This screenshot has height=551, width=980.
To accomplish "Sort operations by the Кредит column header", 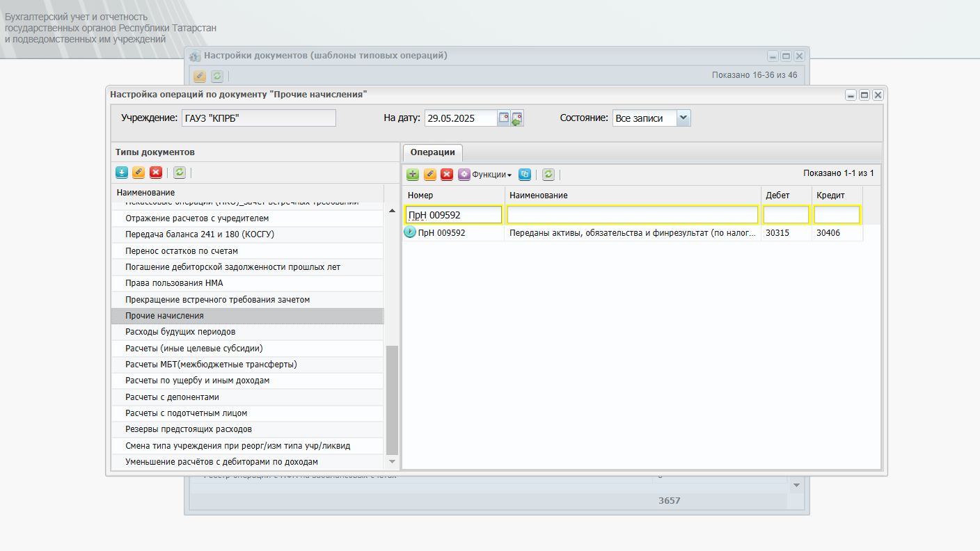I will click(x=837, y=195).
